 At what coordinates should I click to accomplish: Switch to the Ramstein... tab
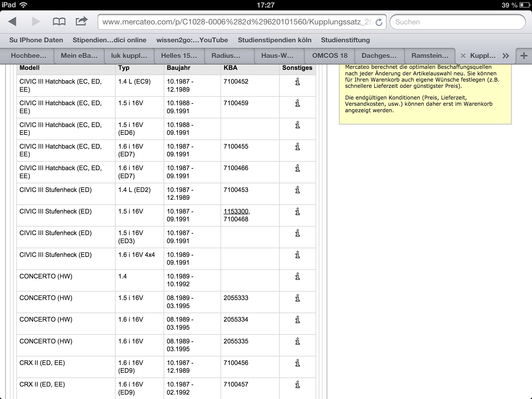(x=430, y=56)
